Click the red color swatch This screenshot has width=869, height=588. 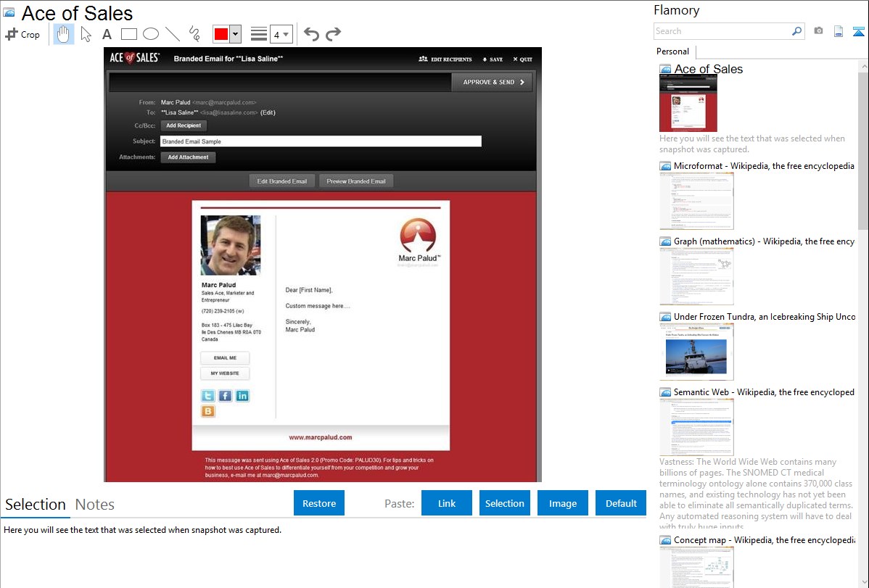(221, 34)
